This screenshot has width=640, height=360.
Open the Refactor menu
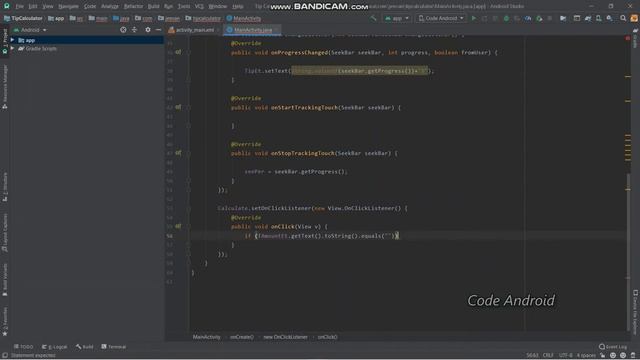(x=133, y=6)
